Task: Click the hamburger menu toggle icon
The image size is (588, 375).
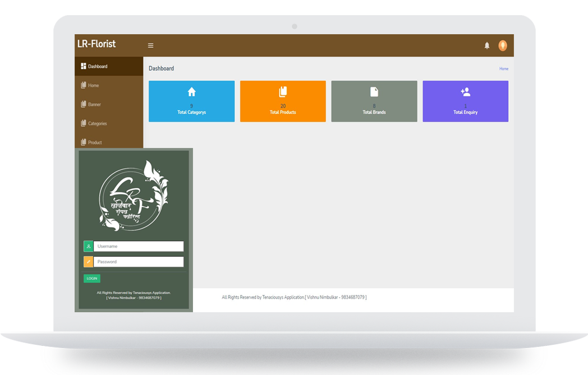Action: [x=150, y=45]
